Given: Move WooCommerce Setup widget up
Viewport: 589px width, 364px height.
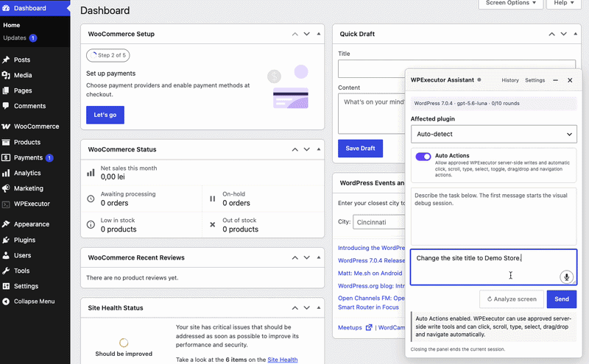Looking at the screenshot, I should point(295,34).
